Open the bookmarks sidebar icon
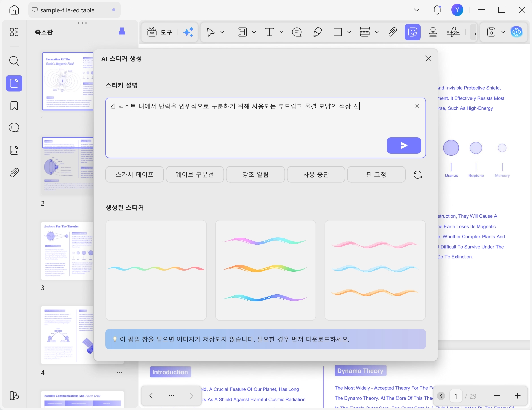The height and width of the screenshot is (410, 532). [14, 106]
